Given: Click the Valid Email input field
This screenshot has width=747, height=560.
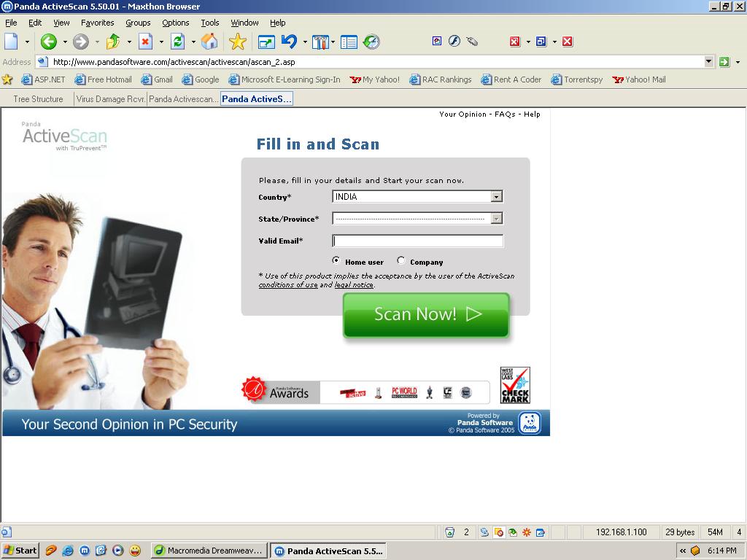Looking at the screenshot, I should tap(417, 241).
